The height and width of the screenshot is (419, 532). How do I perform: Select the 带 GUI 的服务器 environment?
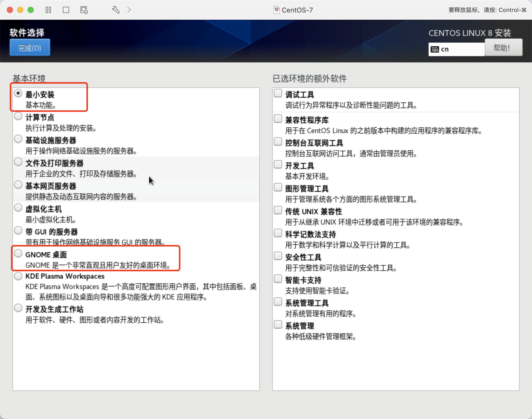18,231
